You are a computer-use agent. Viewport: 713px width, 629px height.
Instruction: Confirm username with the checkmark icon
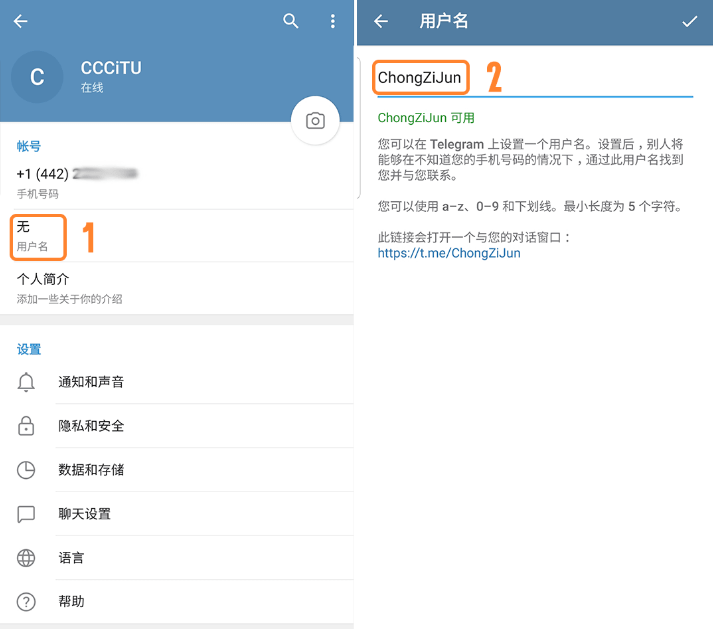pyautogui.click(x=689, y=21)
